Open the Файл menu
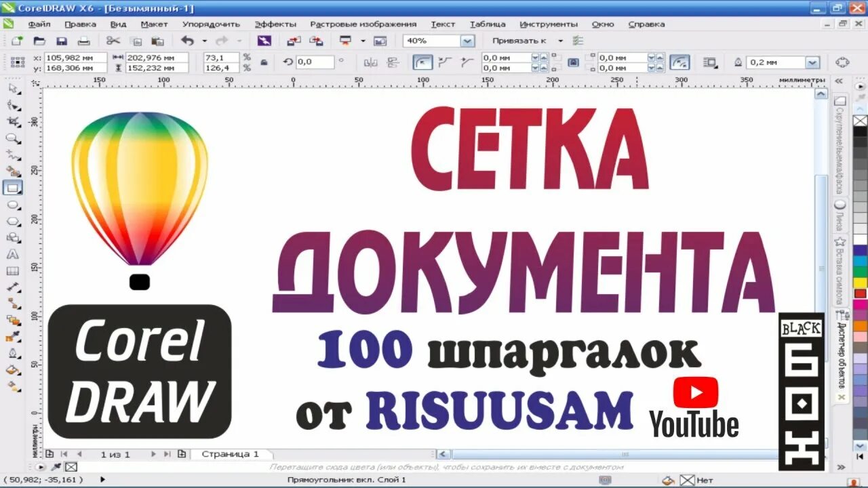The height and width of the screenshot is (488, 868). tap(39, 24)
